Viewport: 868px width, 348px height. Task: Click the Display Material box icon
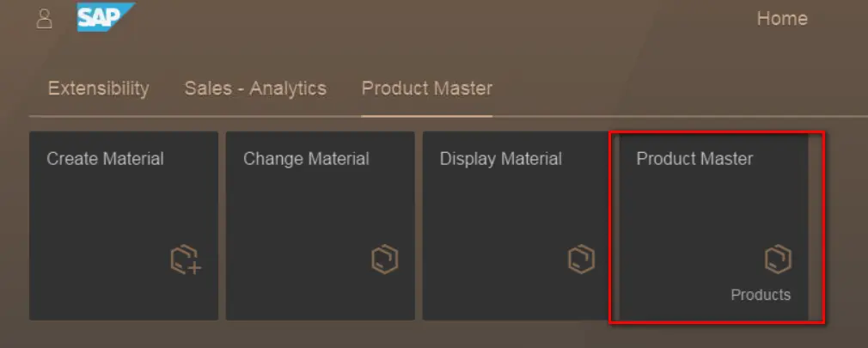[x=581, y=259]
